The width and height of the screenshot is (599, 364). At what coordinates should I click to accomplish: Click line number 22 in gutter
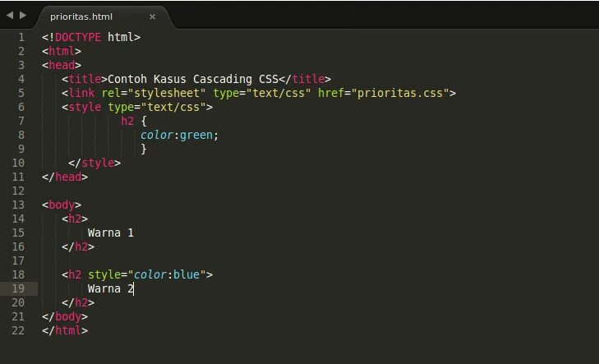point(18,331)
